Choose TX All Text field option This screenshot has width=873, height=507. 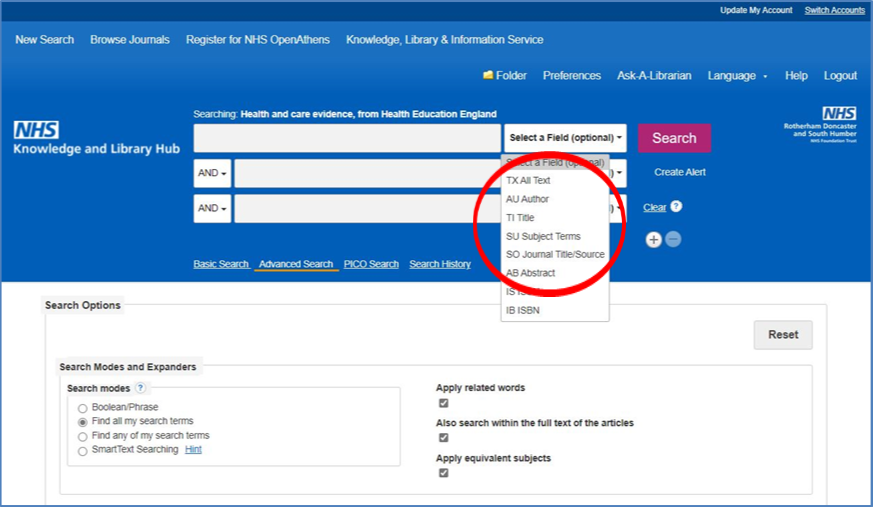click(555, 180)
